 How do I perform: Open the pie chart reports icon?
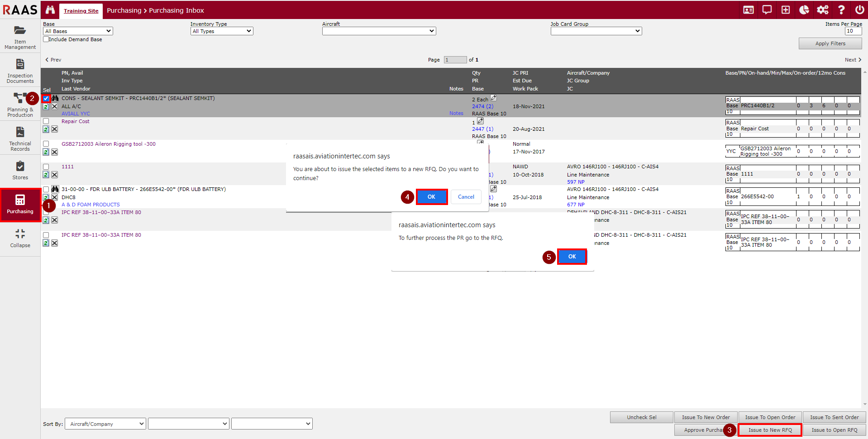coord(804,10)
